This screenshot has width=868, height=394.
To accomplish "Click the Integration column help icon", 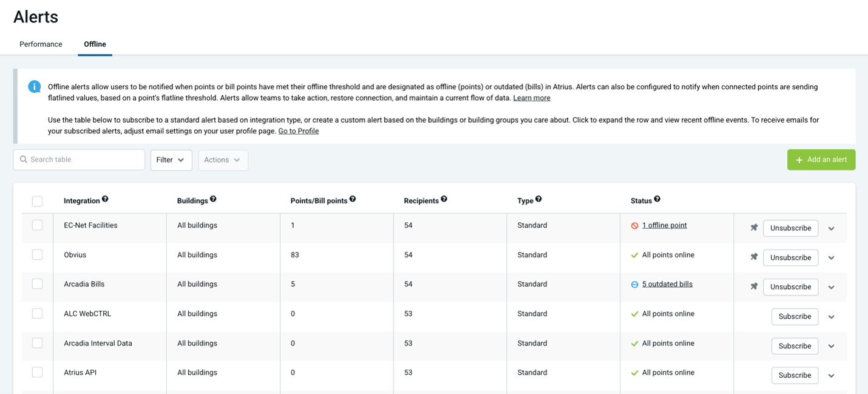I will tap(105, 199).
